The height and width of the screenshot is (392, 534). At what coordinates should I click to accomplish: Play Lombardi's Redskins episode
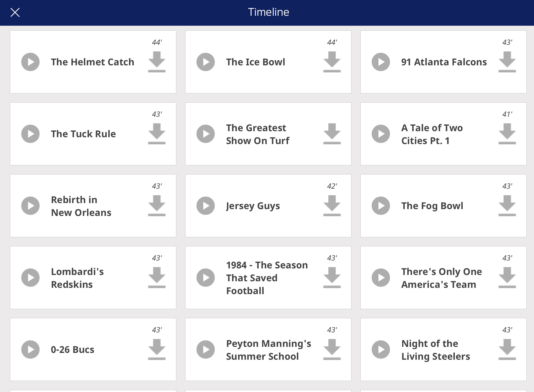pyautogui.click(x=30, y=278)
